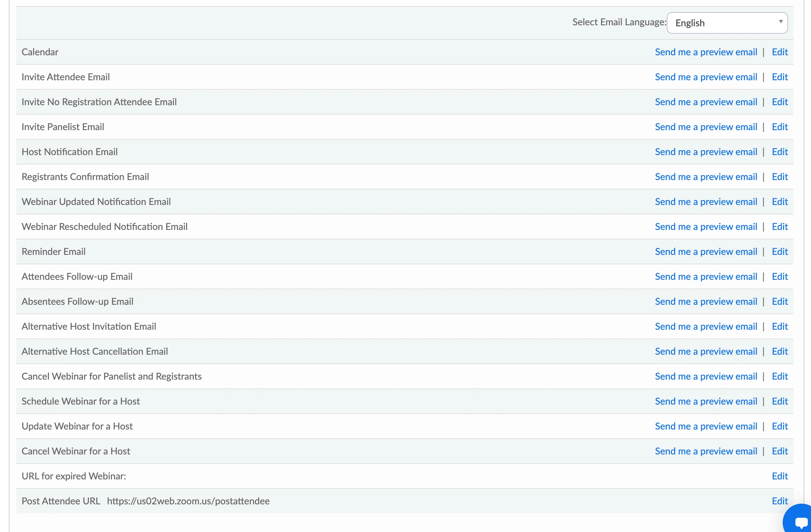Send preview email for Calendar

706,52
